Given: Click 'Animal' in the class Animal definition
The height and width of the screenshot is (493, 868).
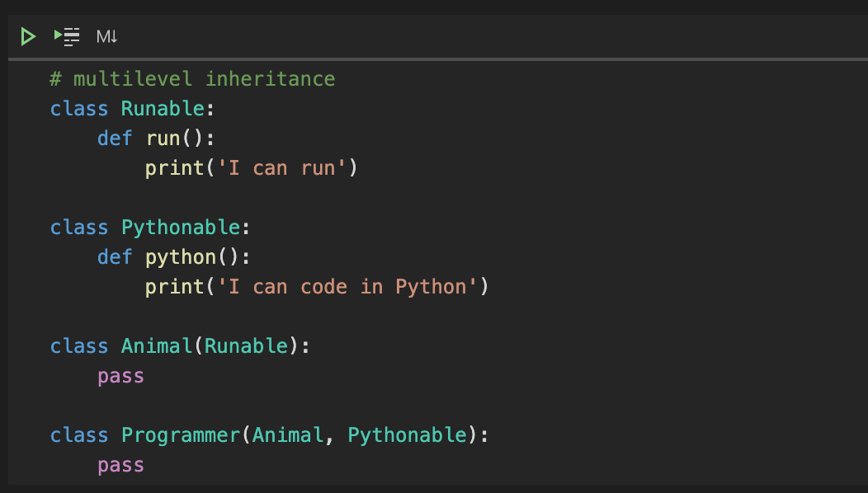Looking at the screenshot, I should click(157, 346).
